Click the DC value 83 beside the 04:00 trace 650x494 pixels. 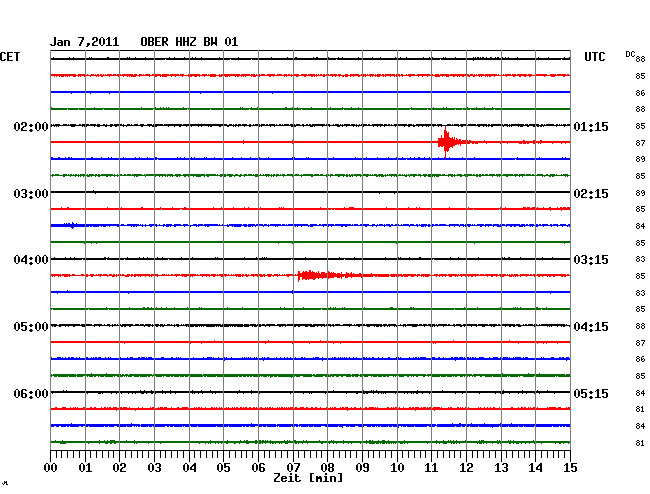[640, 259]
